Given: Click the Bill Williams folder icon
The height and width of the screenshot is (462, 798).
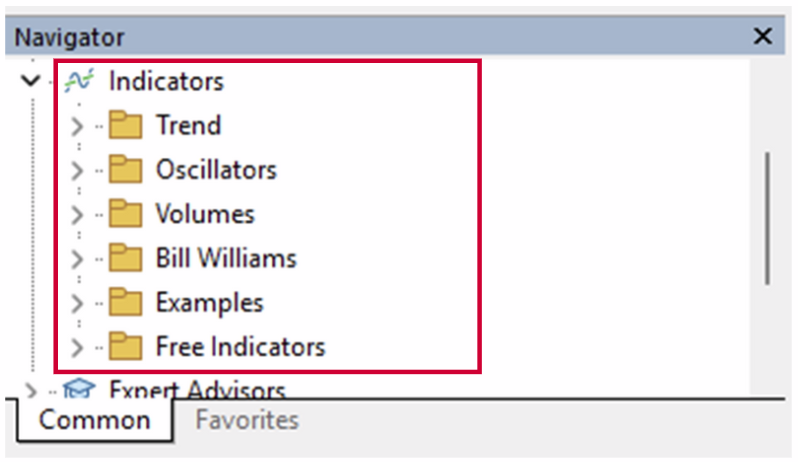Looking at the screenshot, I should pyautogui.click(x=125, y=258).
